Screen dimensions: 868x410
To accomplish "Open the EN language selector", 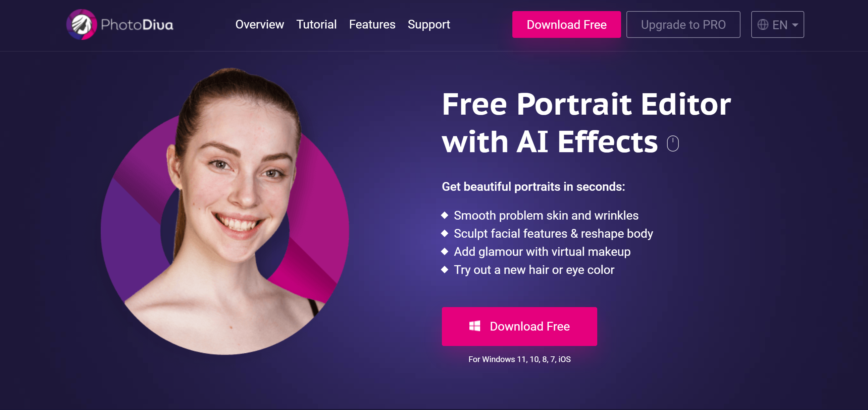I will [777, 24].
